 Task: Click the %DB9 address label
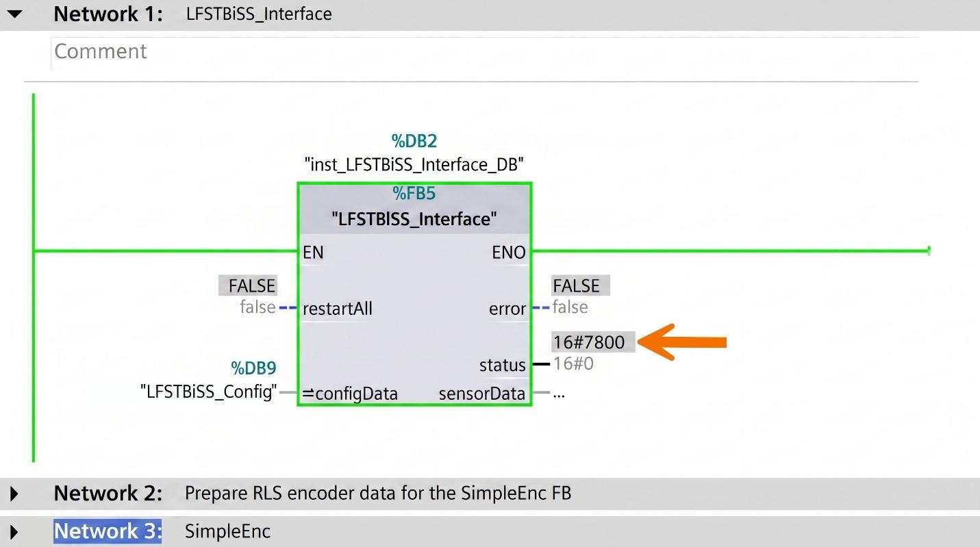pyautogui.click(x=254, y=369)
